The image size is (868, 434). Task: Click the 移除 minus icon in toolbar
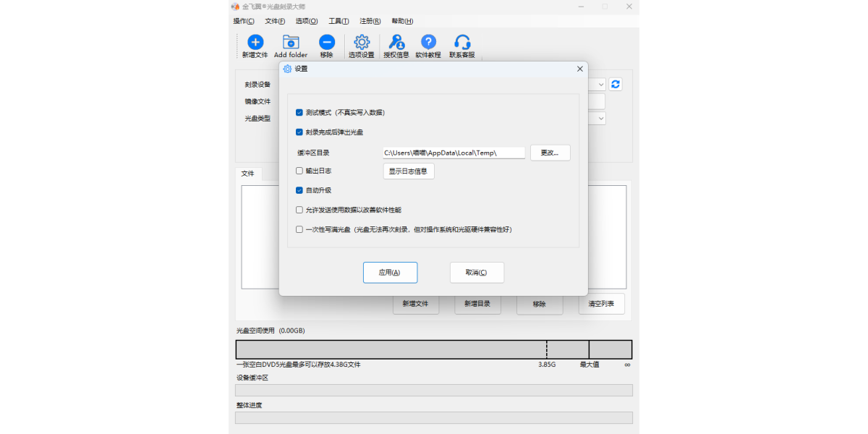tap(327, 43)
